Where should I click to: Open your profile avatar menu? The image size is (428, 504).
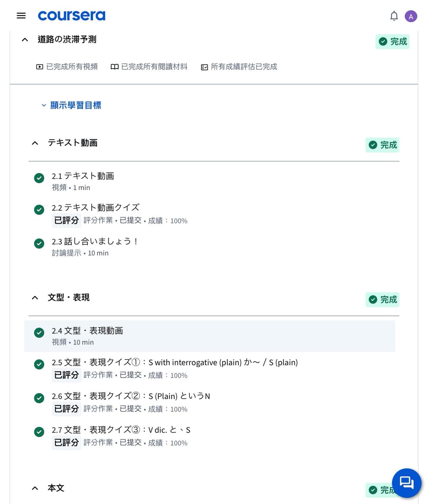pos(411,16)
